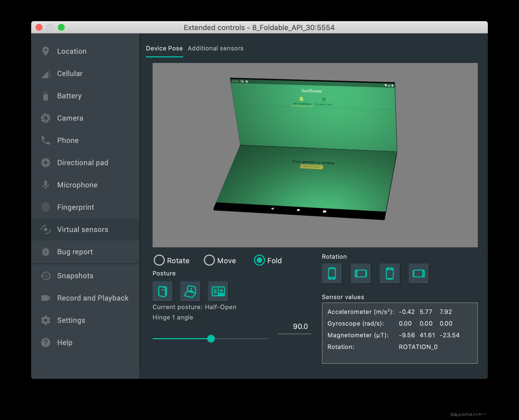The width and height of the screenshot is (519, 420).
Task: Select the fully open posture icon
Action: 218,291
